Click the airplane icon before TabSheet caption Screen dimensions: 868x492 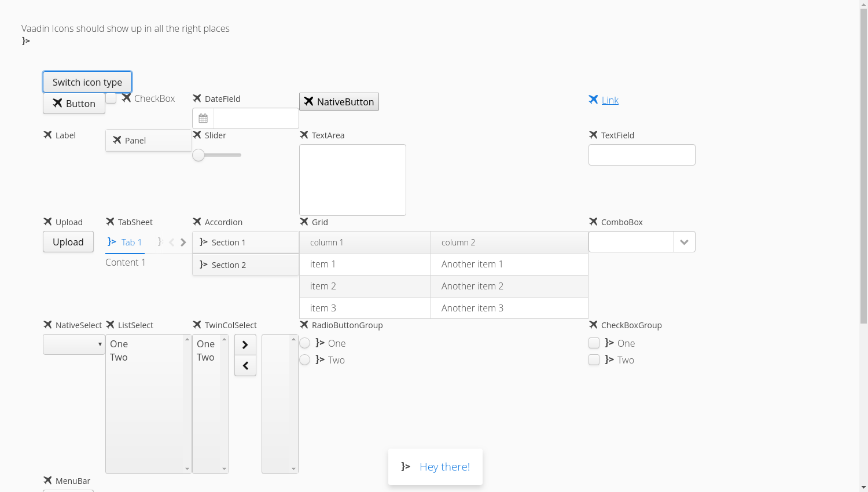tap(110, 222)
